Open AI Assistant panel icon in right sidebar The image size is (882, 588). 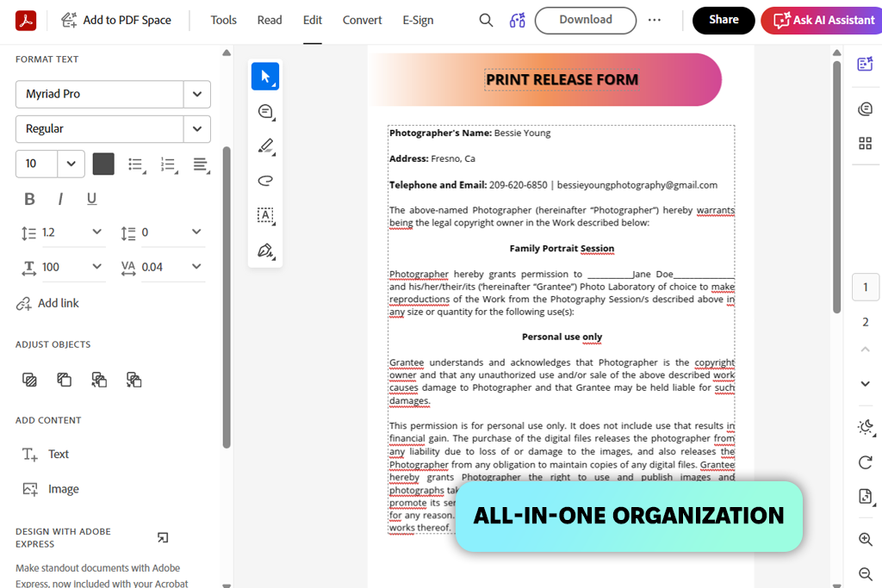tap(865, 64)
